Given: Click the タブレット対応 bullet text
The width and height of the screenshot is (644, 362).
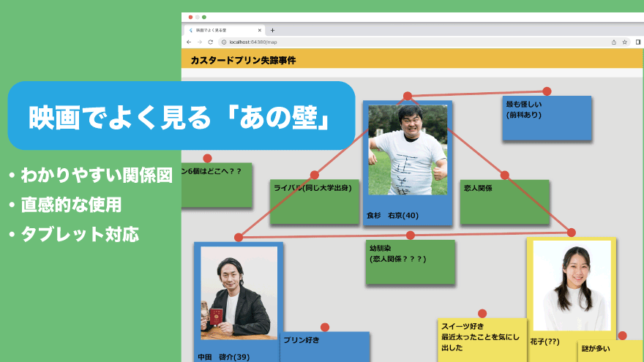Looking at the screenshot, I should tap(80, 234).
